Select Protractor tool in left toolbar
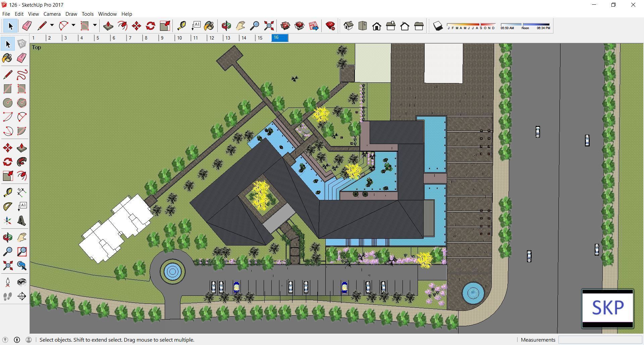This screenshot has height=345, width=644. (8, 206)
